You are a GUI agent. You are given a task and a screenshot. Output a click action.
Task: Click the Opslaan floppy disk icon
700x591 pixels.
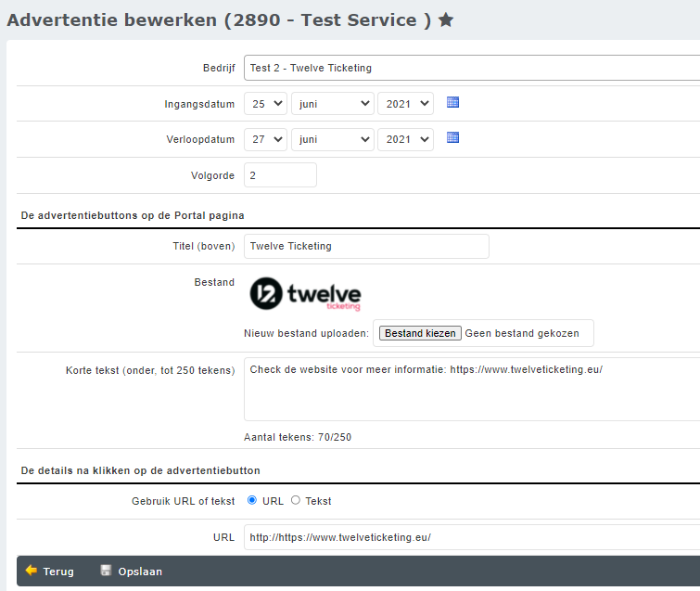(106, 571)
